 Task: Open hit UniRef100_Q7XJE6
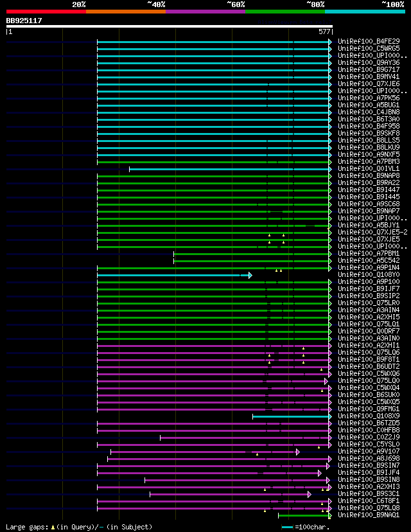pos(369,84)
